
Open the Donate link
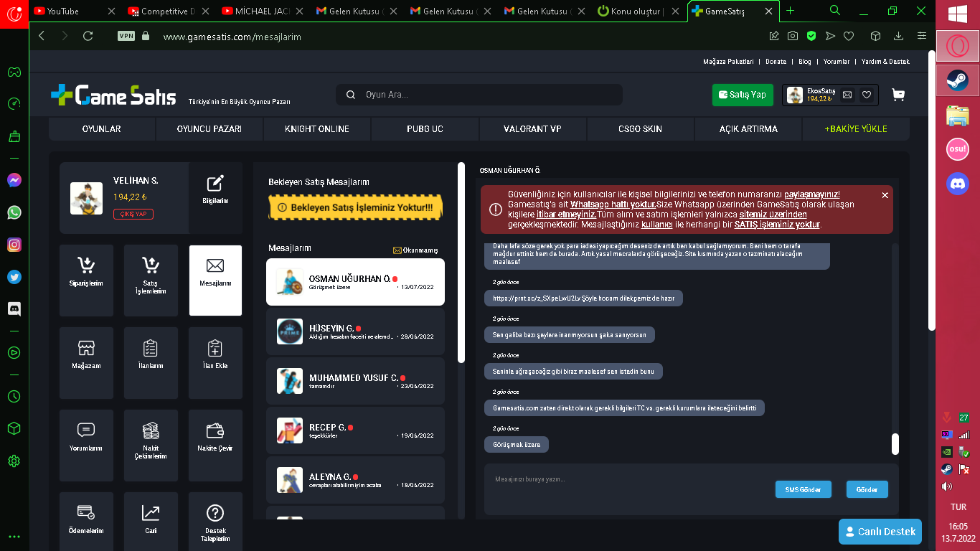776,62
